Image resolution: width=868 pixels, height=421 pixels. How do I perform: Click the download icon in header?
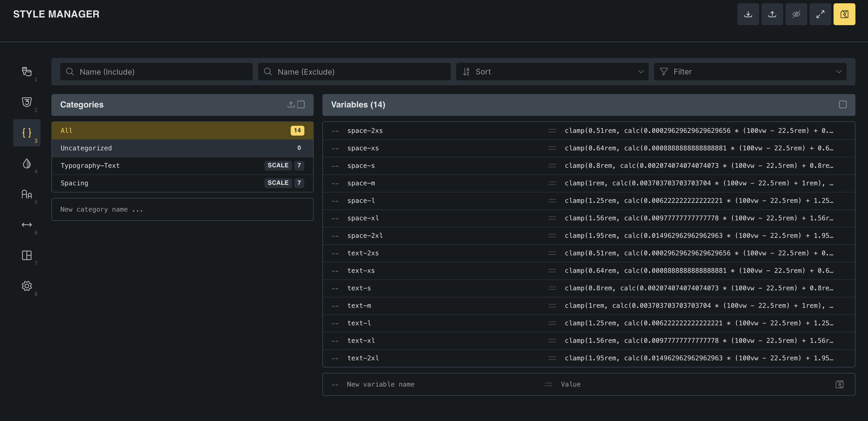(x=748, y=14)
